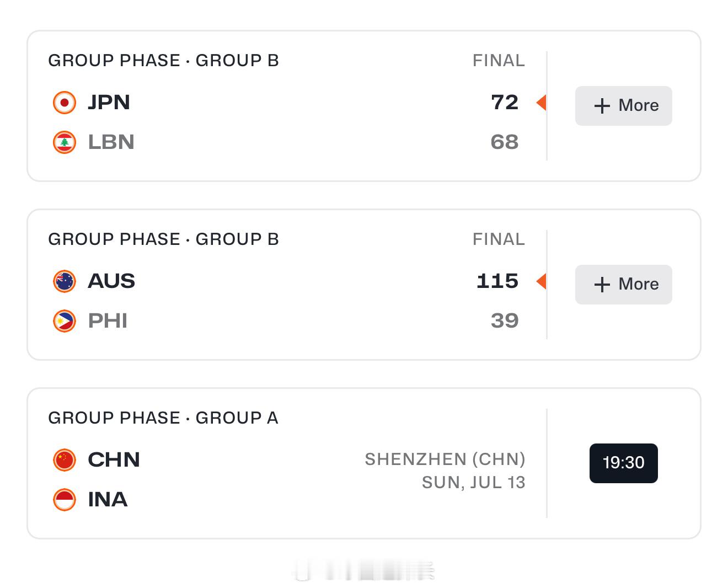Open the CHN team name link
This screenshot has width=728, height=588.
point(114,460)
